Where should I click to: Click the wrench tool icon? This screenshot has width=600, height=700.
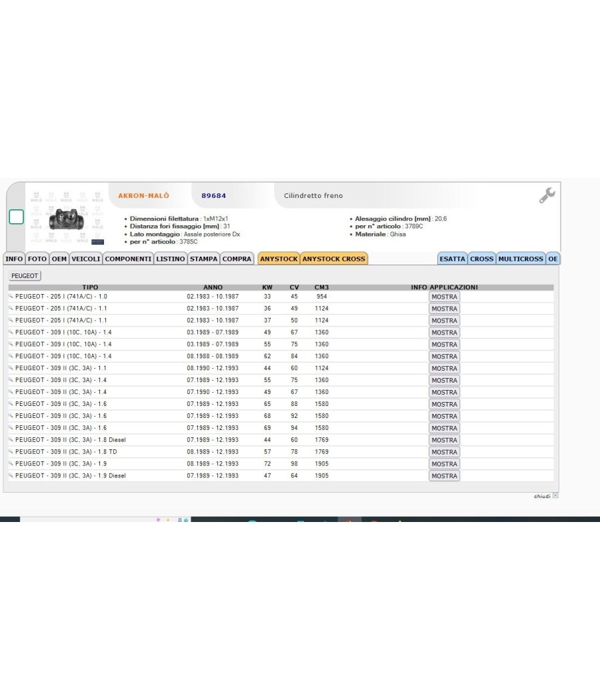pyautogui.click(x=547, y=195)
